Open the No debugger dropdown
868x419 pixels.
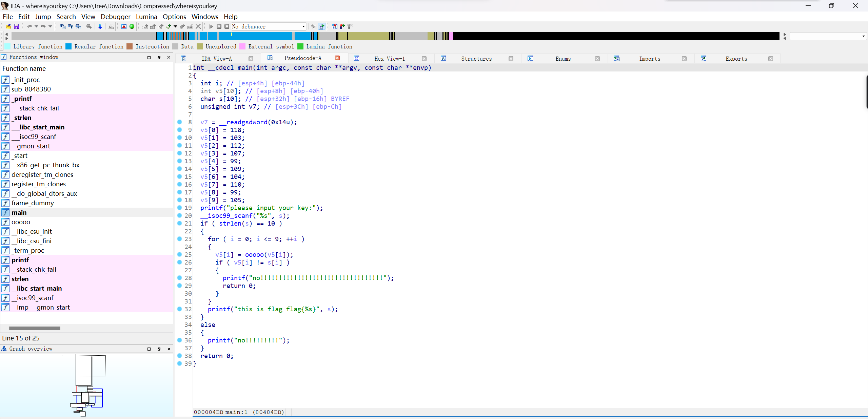(303, 26)
